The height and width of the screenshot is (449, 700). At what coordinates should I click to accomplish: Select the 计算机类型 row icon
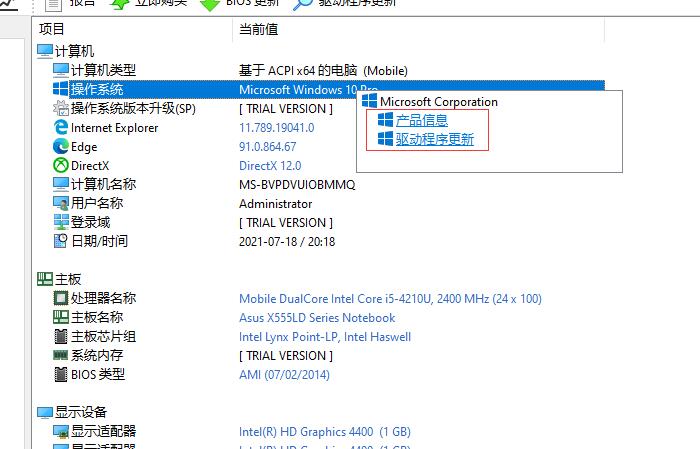(61, 70)
